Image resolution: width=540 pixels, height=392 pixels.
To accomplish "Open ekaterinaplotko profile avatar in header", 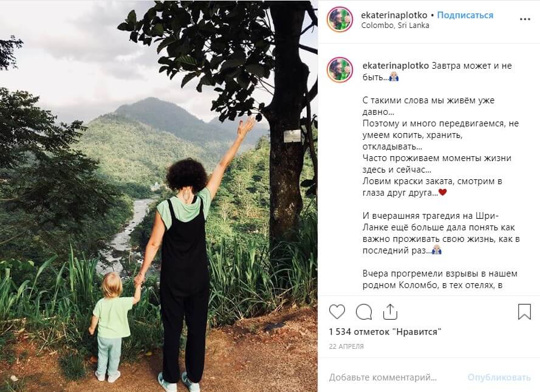I will (340, 19).
